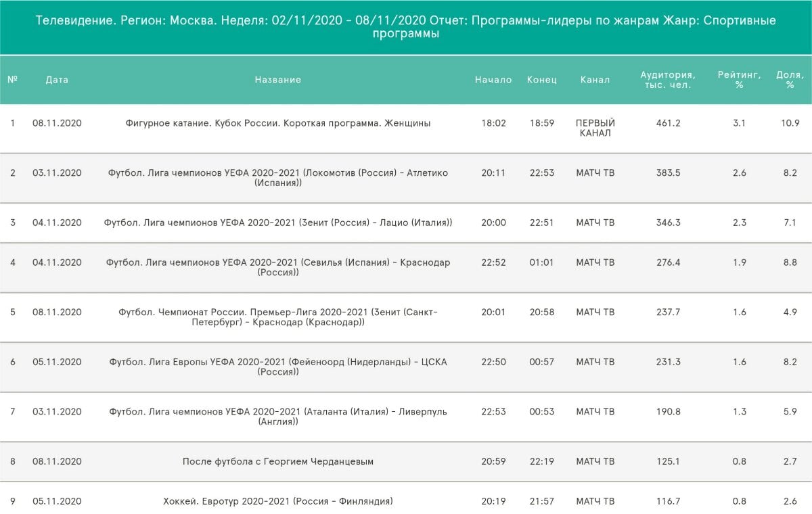Image resolution: width=812 pixels, height=514 pixels.
Task: Select Хоккей. Евротур Россия - Финляндия title
Action: pyautogui.click(x=278, y=501)
